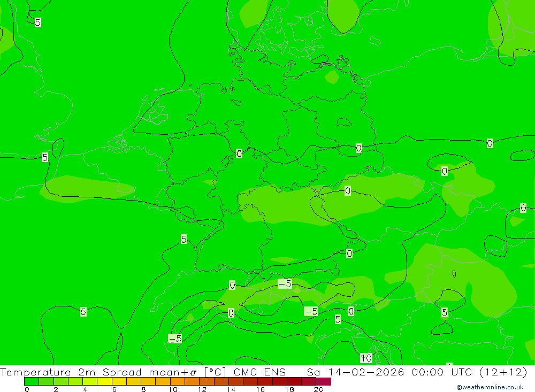Pick the orange legend swatch right of 10
This screenshot has height=392, width=535.
(178, 381)
